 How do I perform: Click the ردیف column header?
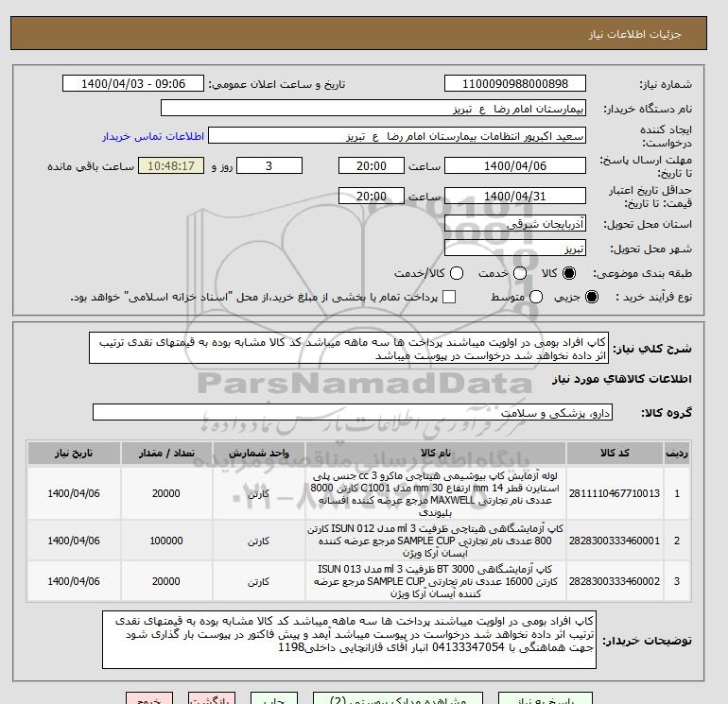pyautogui.click(x=676, y=453)
